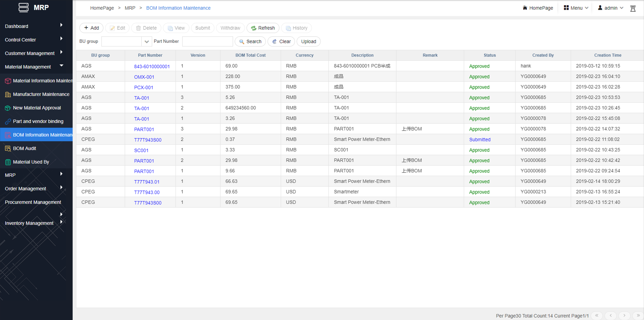Click the hourglass icon in top bar

pos(633,8)
